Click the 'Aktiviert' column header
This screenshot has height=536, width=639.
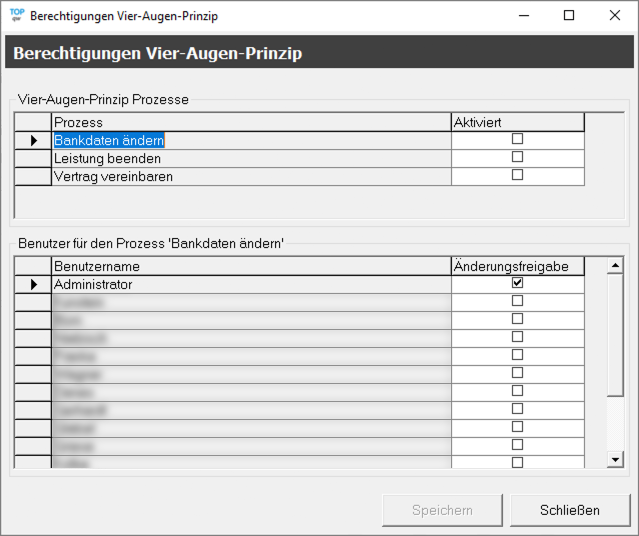(x=517, y=122)
